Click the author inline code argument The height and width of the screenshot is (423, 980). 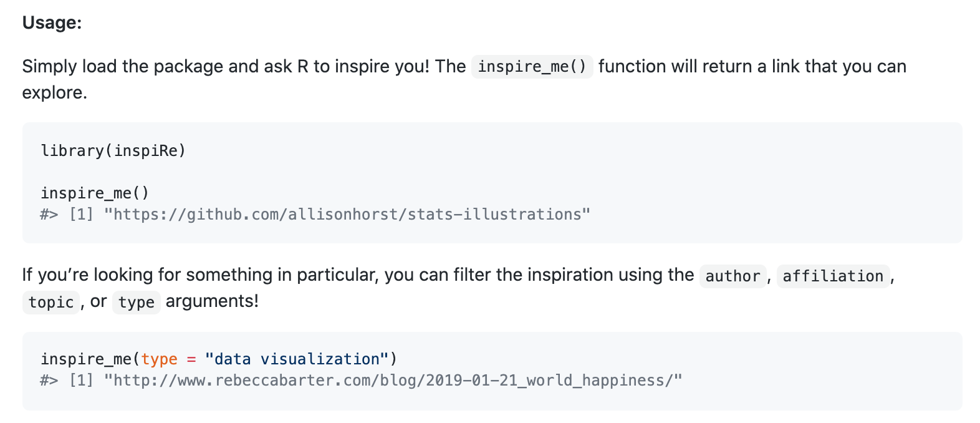[x=733, y=276]
